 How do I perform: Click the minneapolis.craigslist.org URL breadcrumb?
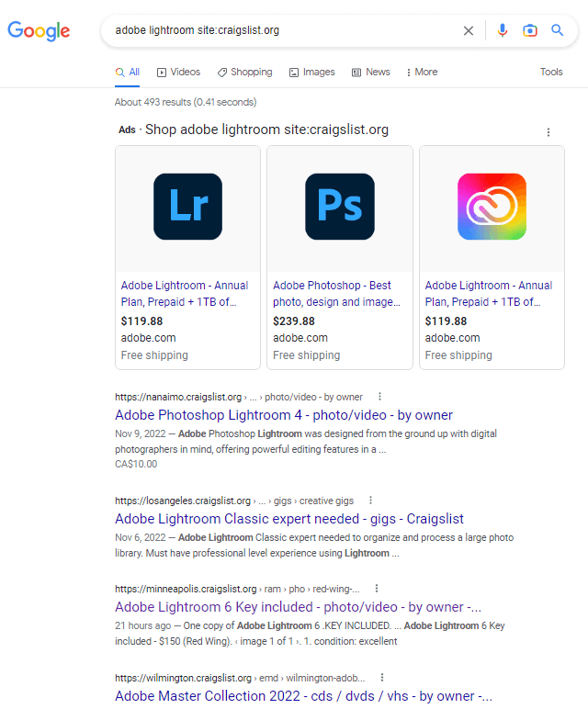tap(237, 590)
